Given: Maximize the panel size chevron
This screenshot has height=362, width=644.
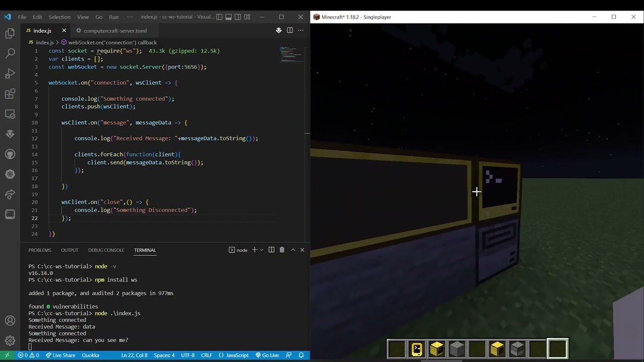Looking at the screenshot, I should [x=293, y=250].
